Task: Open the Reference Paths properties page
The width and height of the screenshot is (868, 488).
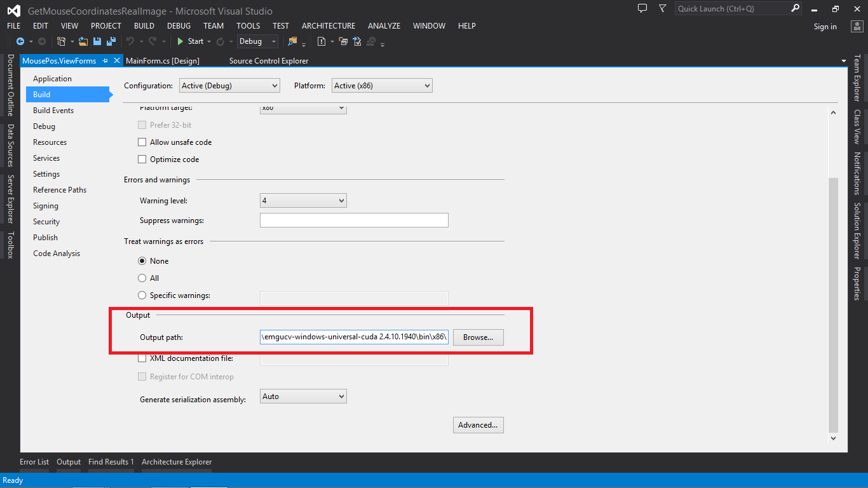Action: (x=60, y=190)
